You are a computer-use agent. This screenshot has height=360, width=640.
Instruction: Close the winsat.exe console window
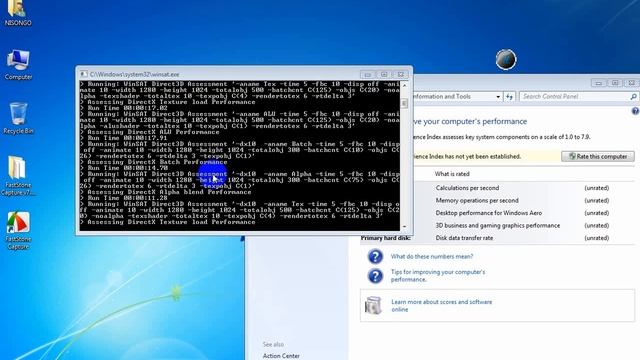click(400, 74)
